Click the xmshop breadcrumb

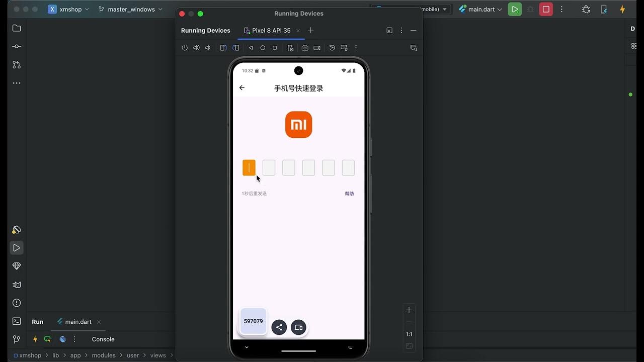point(30,355)
